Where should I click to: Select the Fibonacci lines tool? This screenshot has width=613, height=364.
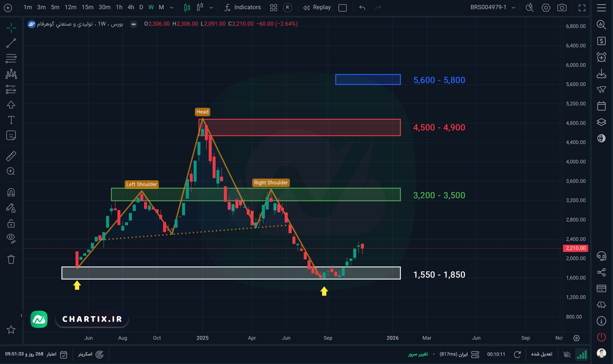point(11,58)
